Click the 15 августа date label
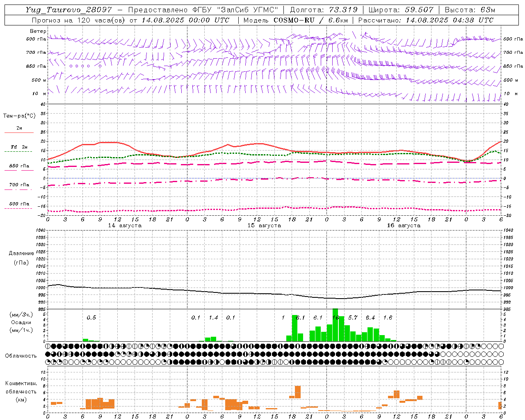525x420 pixels. click(x=264, y=226)
